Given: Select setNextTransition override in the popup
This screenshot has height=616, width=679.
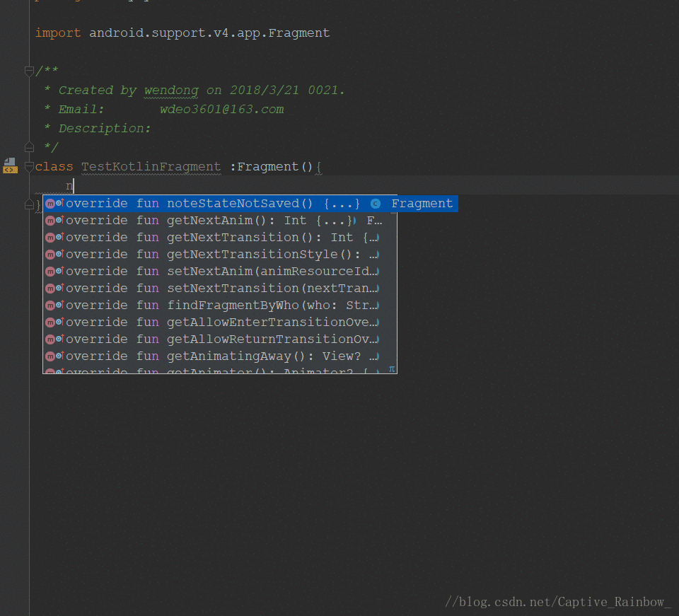Looking at the screenshot, I should click(x=212, y=289).
